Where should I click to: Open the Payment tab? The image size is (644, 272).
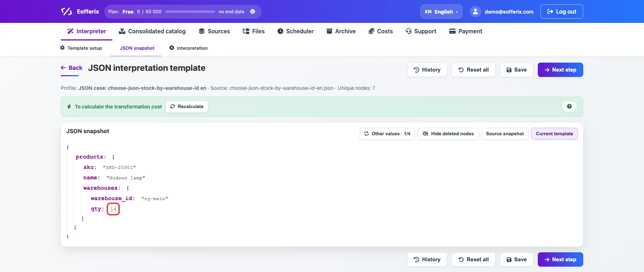466,31
